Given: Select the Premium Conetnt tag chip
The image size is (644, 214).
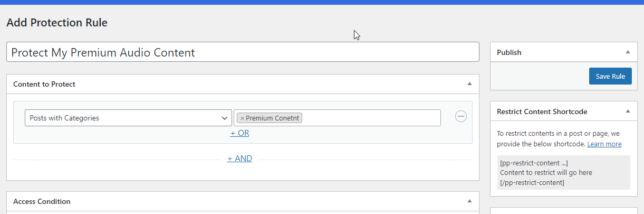Looking at the screenshot, I should 270,118.
